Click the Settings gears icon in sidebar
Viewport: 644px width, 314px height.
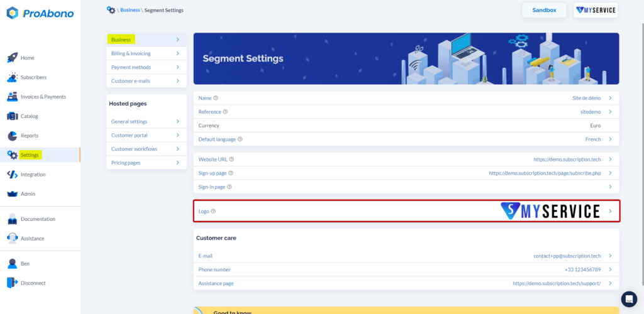point(13,155)
